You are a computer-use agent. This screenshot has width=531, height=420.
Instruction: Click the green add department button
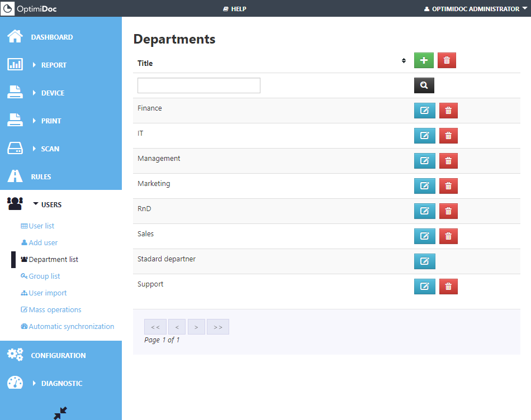coord(424,60)
